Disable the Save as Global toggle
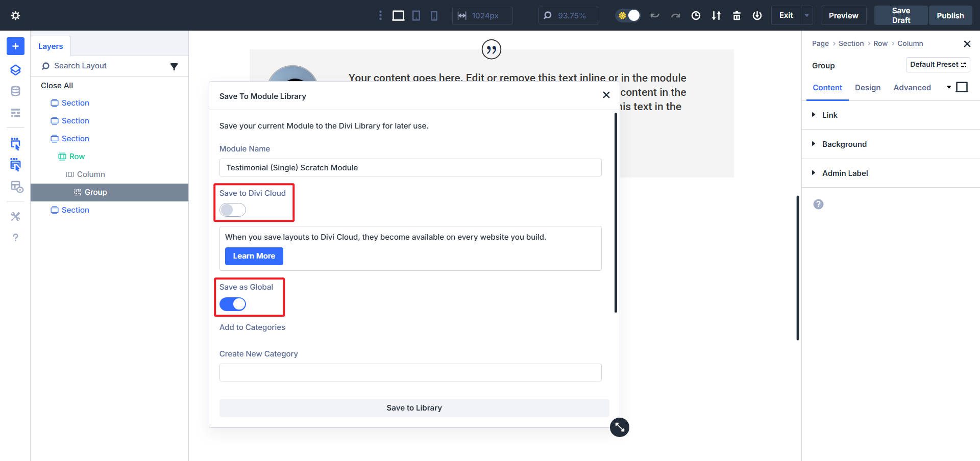The width and height of the screenshot is (980, 461). (x=232, y=304)
